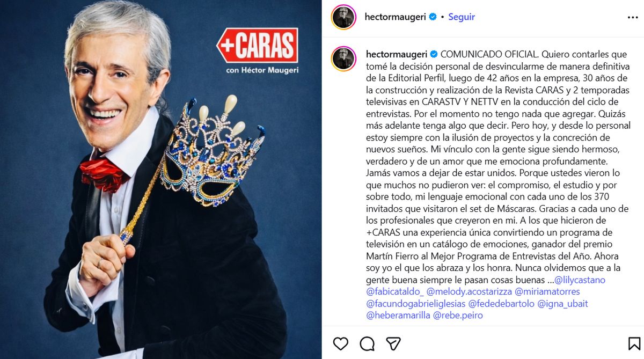Image resolution: width=644 pixels, height=359 pixels.
Task: Follow the account with the Seguir button
Action: pyautogui.click(x=462, y=17)
